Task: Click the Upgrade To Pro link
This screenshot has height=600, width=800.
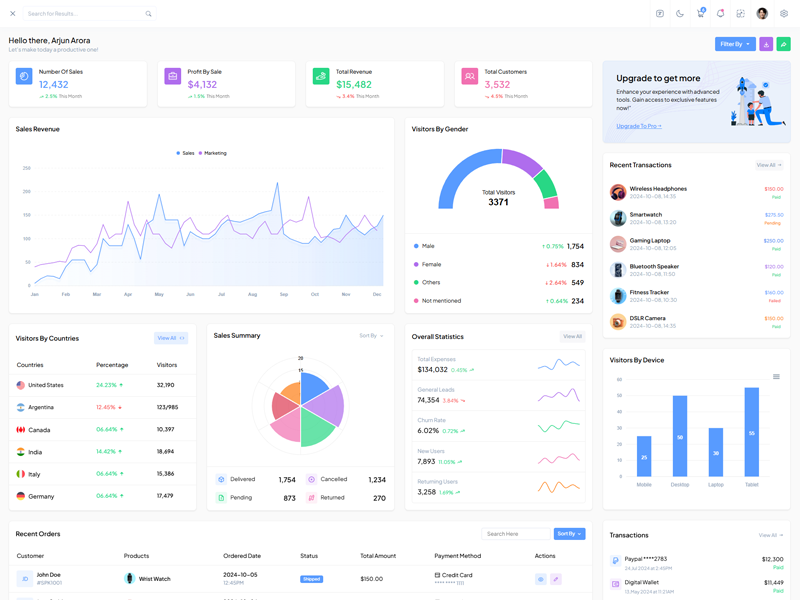Action: click(639, 126)
